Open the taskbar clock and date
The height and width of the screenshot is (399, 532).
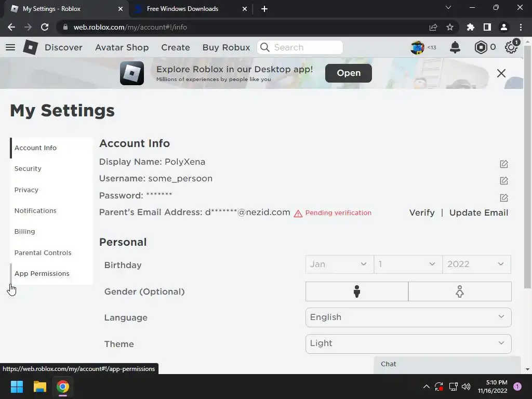pos(493,387)
